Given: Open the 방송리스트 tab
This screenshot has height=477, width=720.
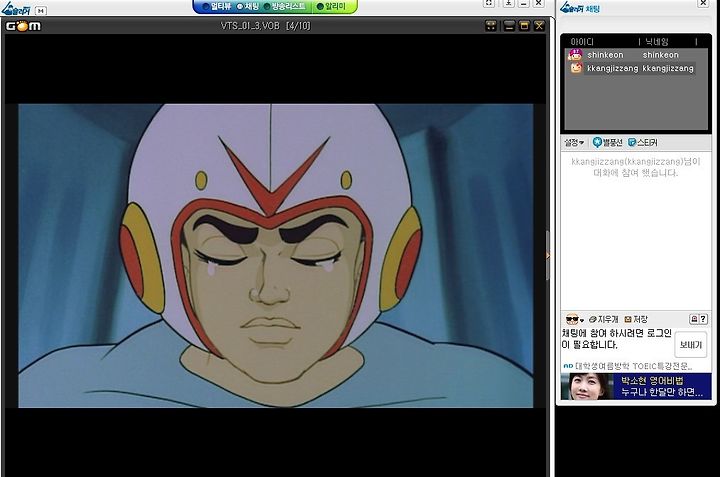Looking at the screenshot, I should click(285, 6).
